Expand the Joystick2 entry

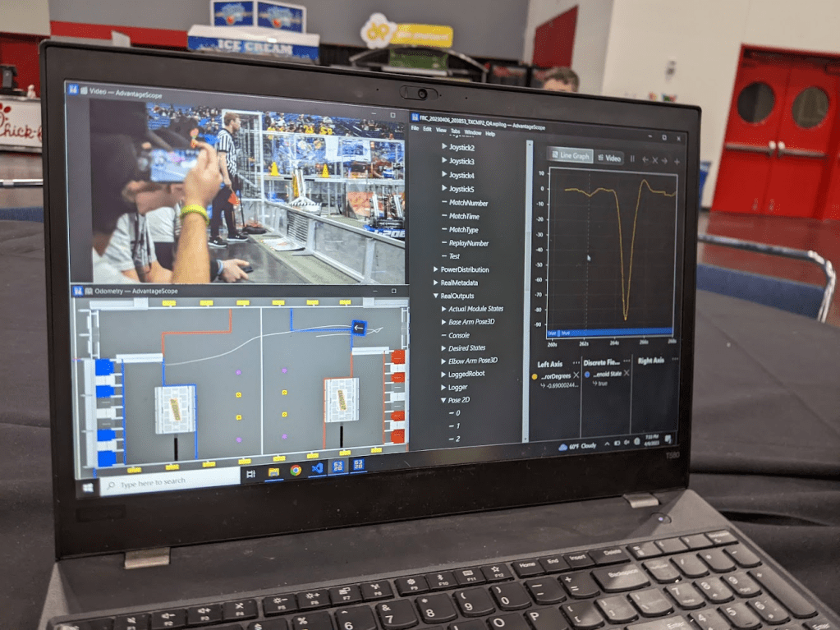[445, 147]
